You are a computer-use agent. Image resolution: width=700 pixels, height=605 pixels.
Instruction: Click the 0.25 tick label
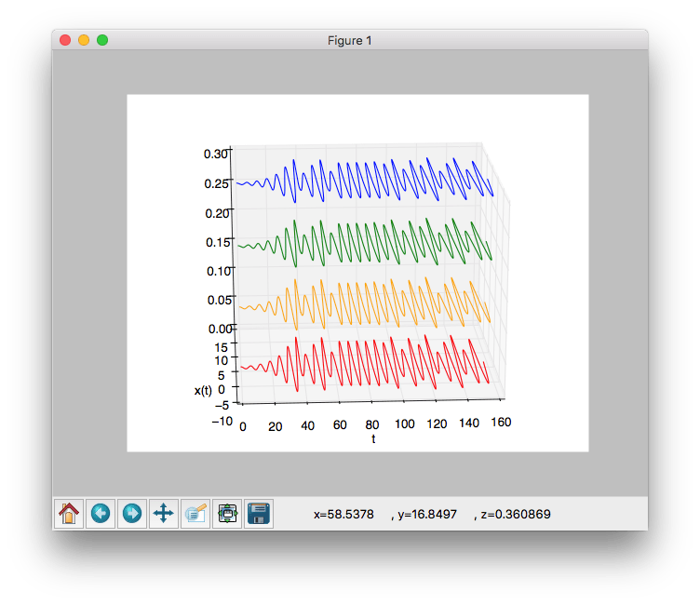(x=217, y=183)
